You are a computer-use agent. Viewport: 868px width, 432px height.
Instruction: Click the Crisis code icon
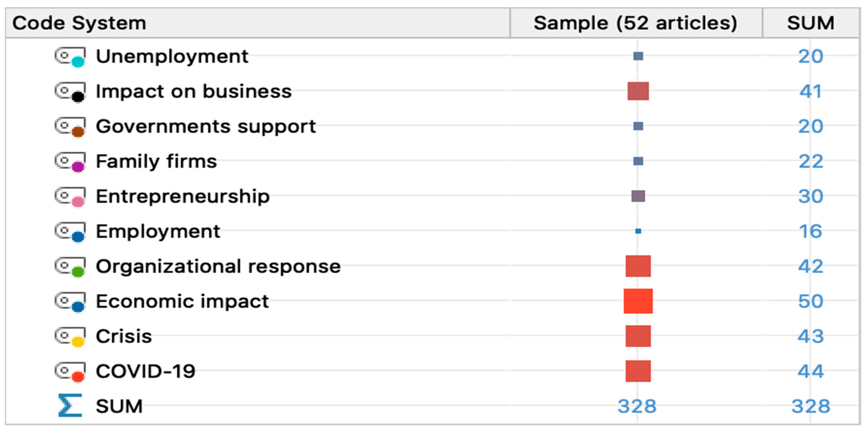70,337
